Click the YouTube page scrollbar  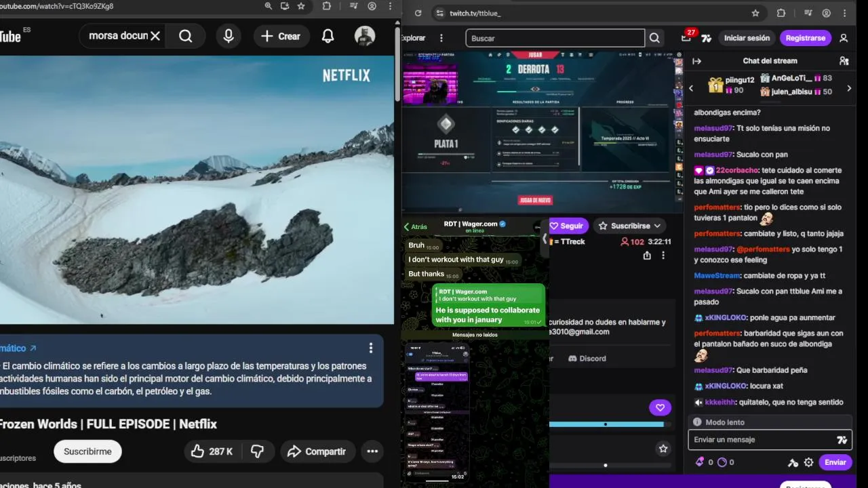pyautogui.click(x=397, y=64)
